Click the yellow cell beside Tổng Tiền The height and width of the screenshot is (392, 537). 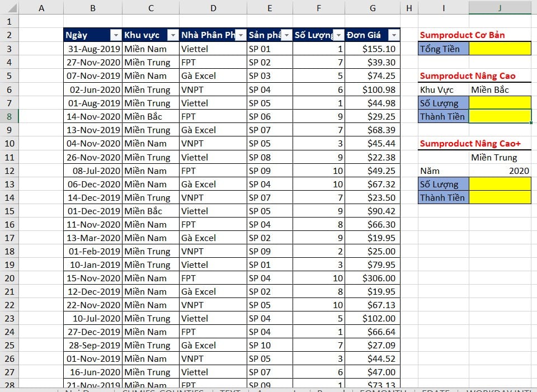click(x=500, y=49)
